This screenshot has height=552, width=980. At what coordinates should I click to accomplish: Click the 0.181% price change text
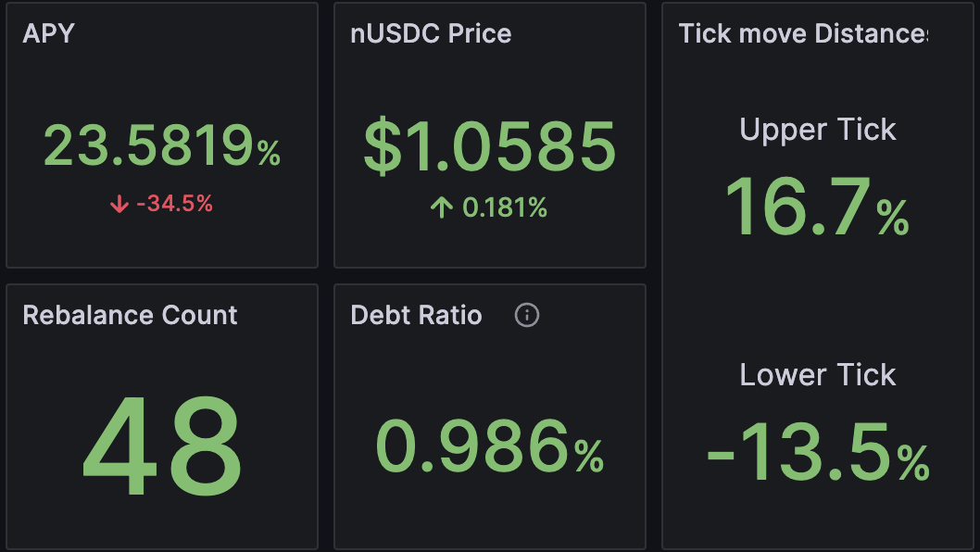click(504, 207)
